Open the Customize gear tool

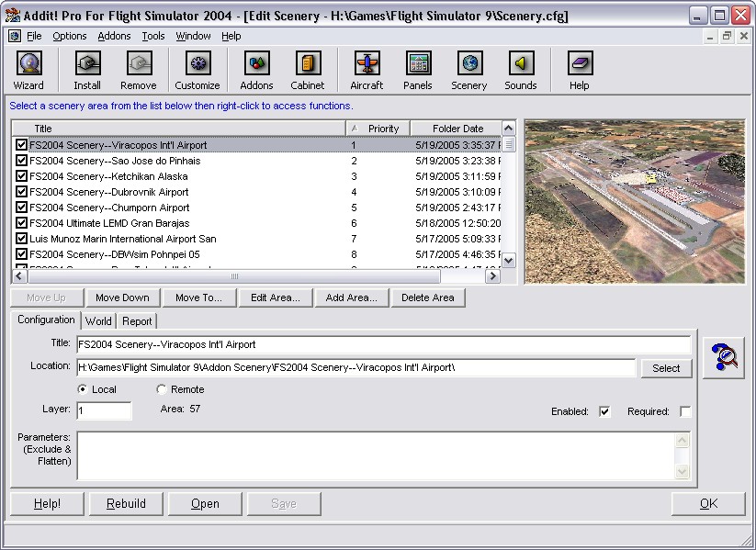pos(197,71)
